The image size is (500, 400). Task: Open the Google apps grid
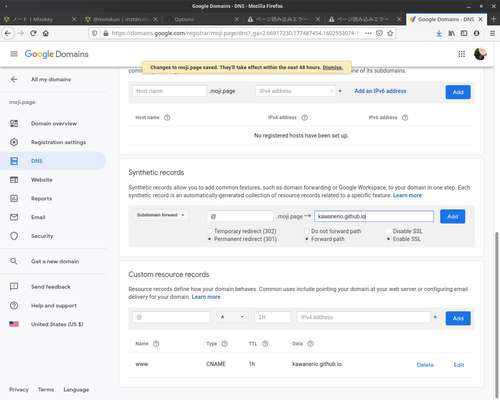(462, 54)
